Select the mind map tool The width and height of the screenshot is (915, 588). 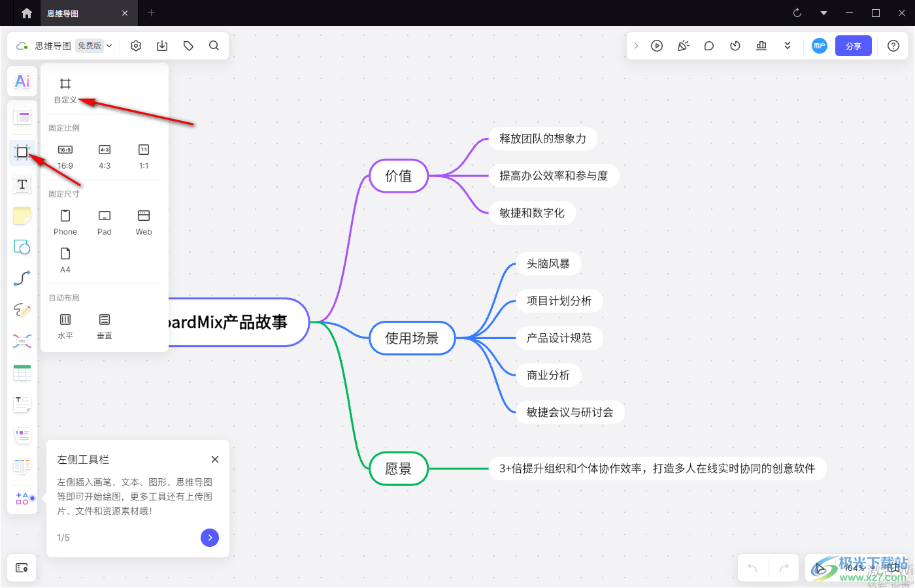click(22, 341)
